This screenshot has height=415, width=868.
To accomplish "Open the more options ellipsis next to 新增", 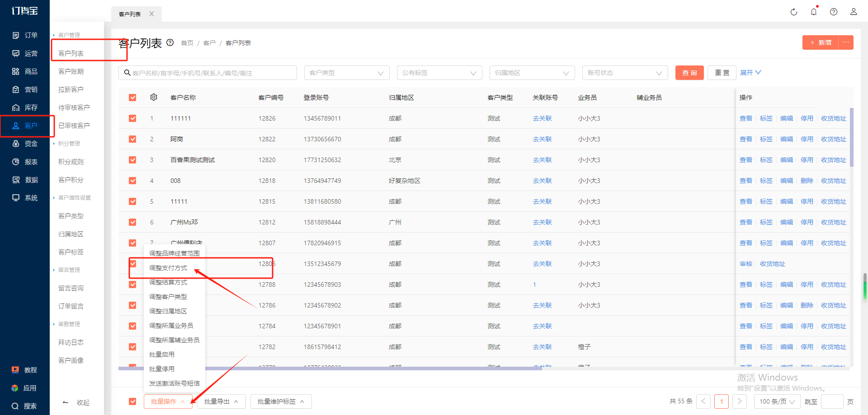I will [x=846, y=42].
